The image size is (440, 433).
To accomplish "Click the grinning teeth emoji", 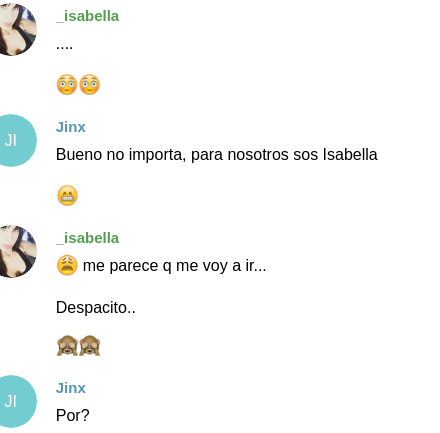I will [67, 195].
